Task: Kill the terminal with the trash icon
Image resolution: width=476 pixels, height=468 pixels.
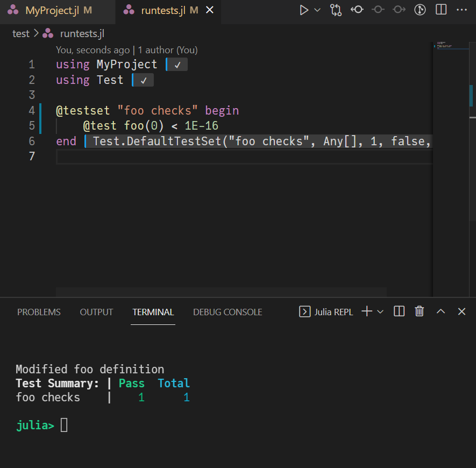Action: (420, 311)
